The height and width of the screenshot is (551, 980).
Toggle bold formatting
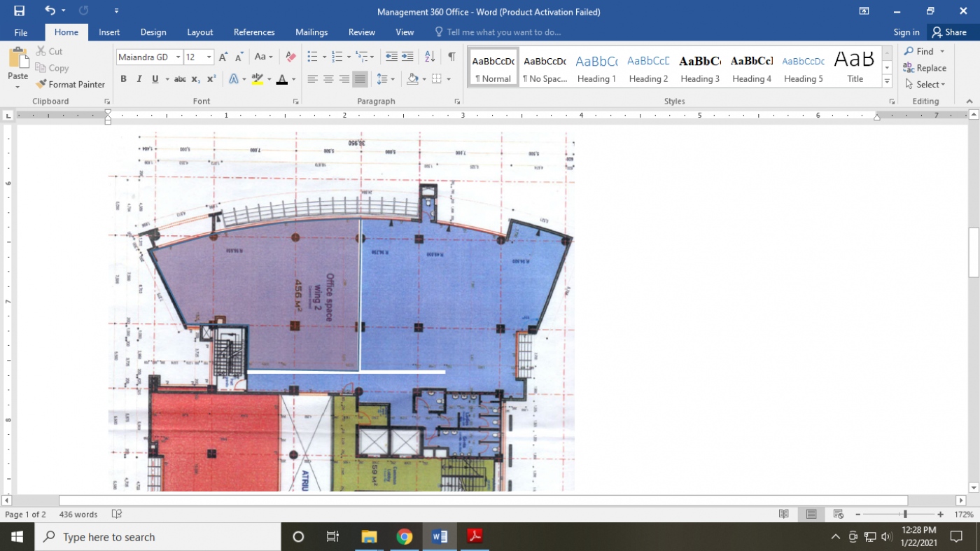click(x=123, y=79)
